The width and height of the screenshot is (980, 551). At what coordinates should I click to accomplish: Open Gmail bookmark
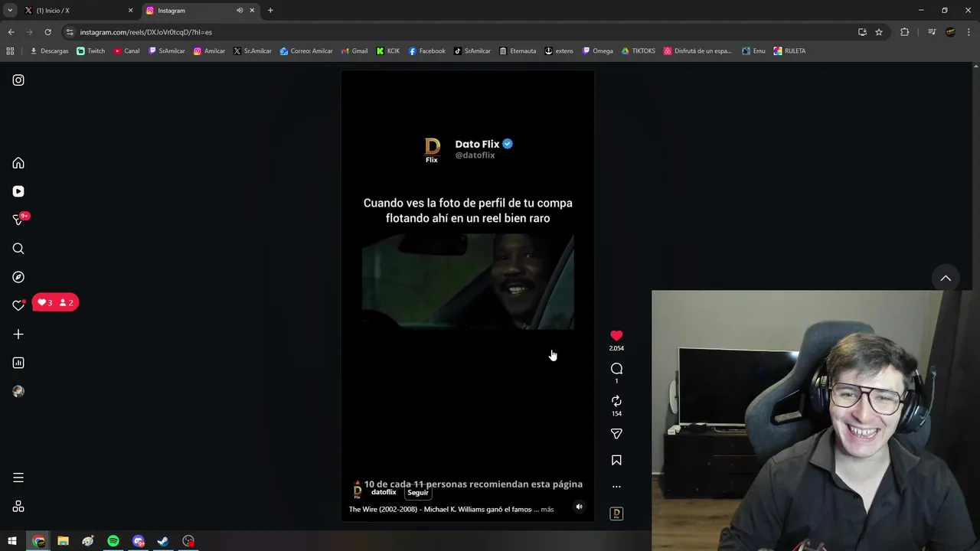tap(354, 51)
